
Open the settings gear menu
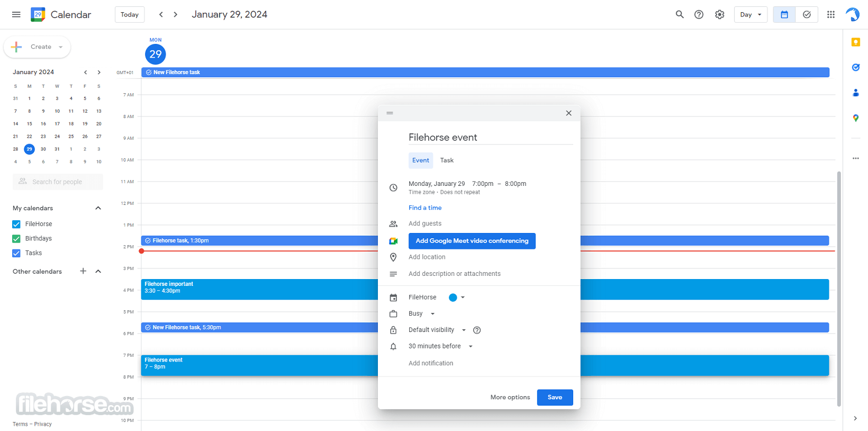click(x=720, y=14)
